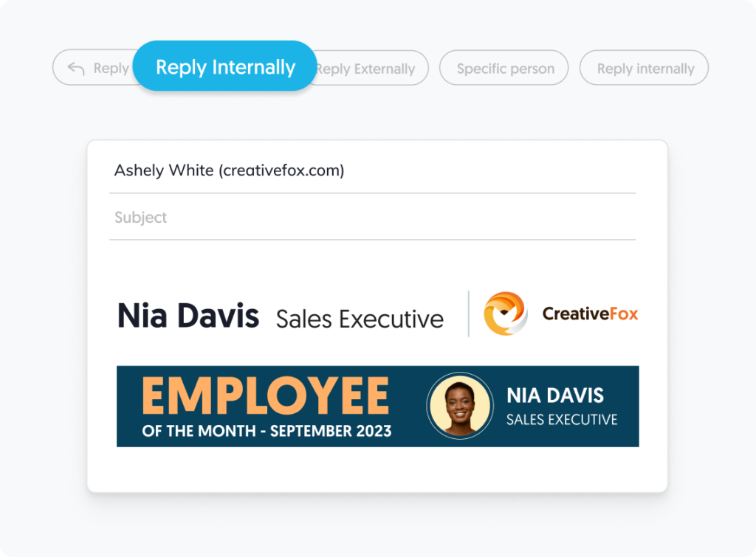Image resolution: width=756 pixels, height=557 pixels.
Task: Click SALES EXECUTIVE text in the banner
Action: pos(561,420)
